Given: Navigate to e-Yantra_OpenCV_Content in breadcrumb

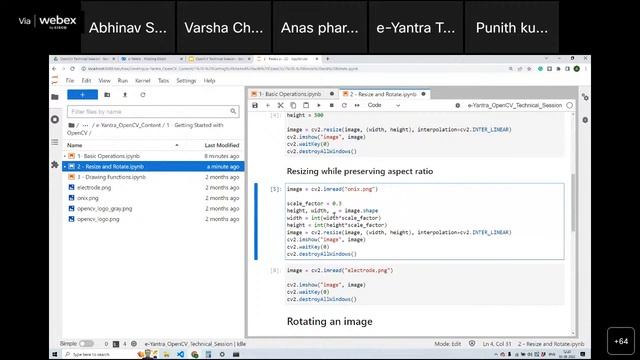Looking at the screenshot, I should [128, 125].
